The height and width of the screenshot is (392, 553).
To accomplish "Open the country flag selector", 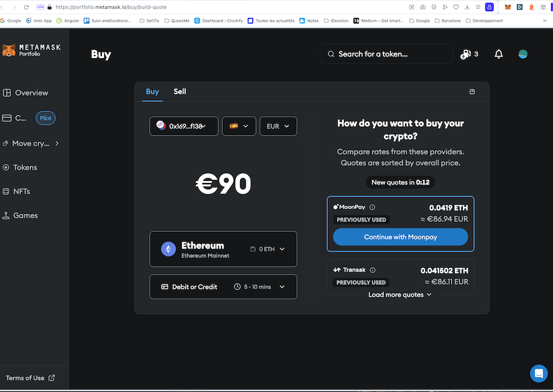I will (x=239, y=126).
